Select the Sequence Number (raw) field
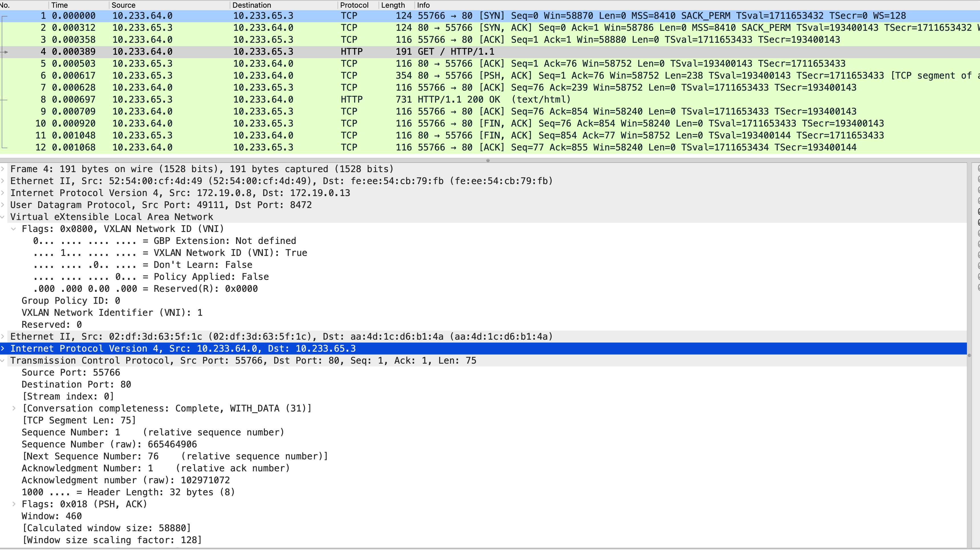This screenshot has height=550, width=980. pyautogui.click(x=109, y=444)
